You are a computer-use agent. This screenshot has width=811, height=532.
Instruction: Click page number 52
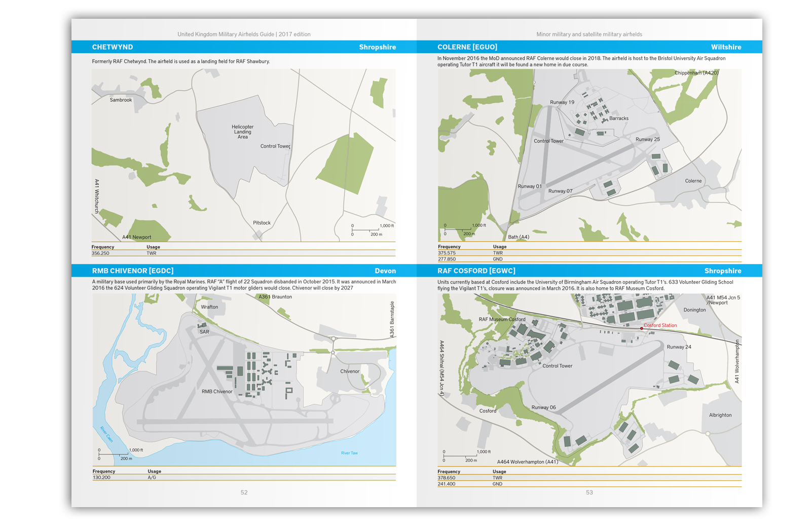pyautogui.click(x=244, y=492)
